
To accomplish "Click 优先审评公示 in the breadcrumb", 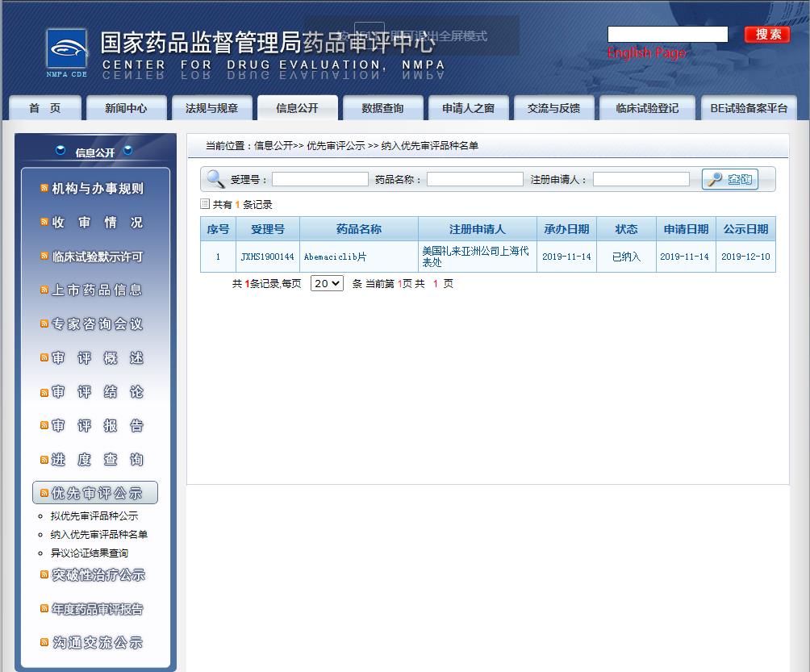I will coord(336,146).
